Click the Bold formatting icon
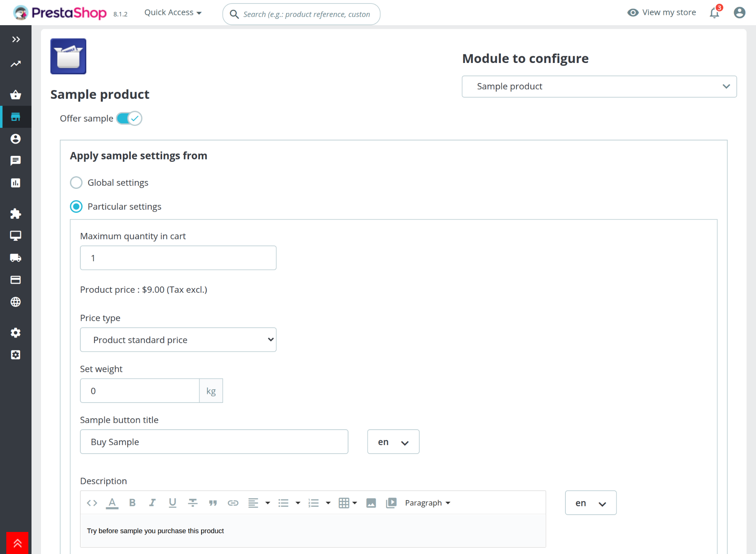 pos(132,502)
